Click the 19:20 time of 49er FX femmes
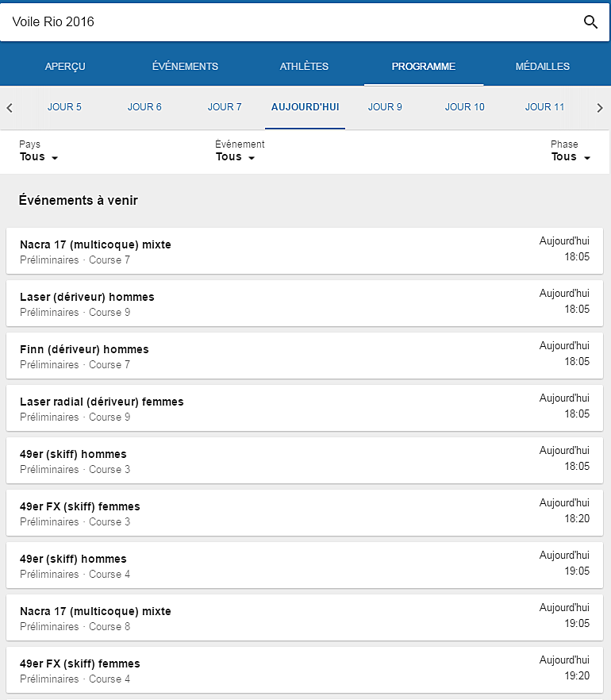The height and width of the screenshot is (700, 611). [x=577, y=675]
